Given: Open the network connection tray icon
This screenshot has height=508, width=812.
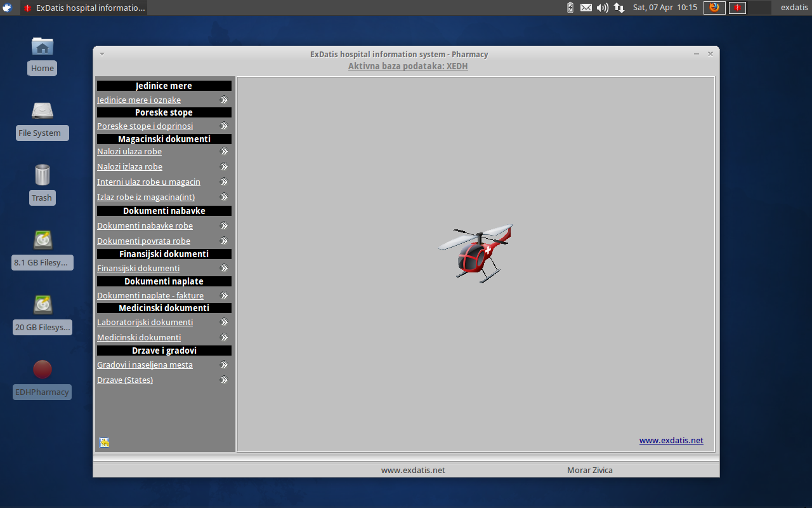Looking at the screenshot, I should coord(619,8).
